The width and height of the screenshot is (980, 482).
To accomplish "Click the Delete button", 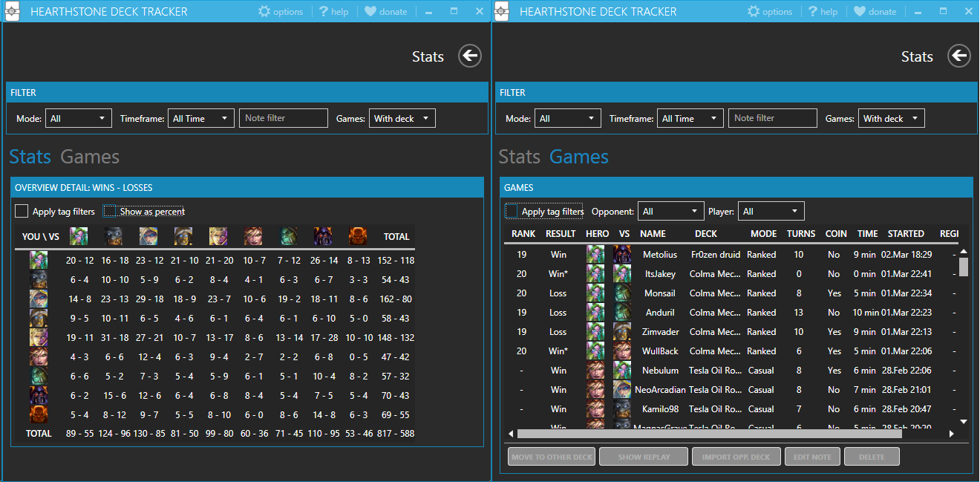I will point(872,457).
